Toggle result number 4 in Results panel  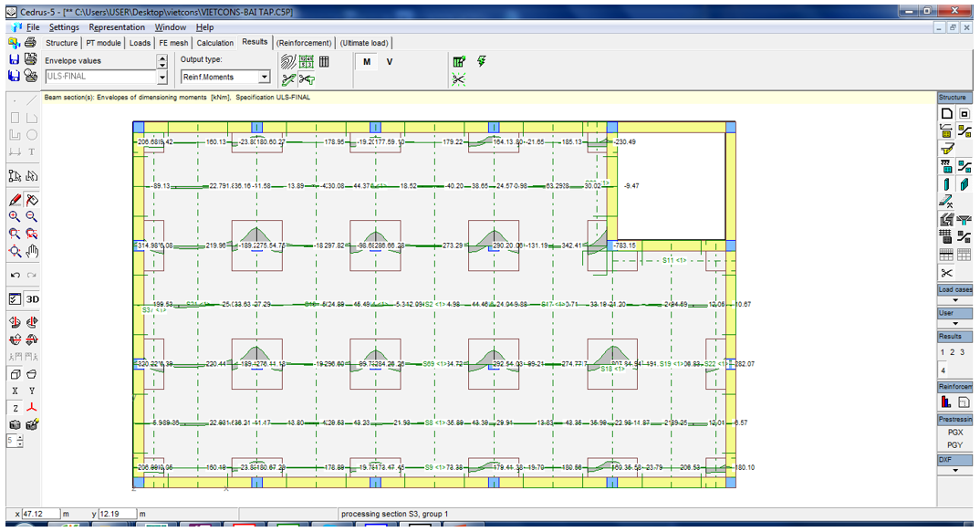tap(944, 370)
